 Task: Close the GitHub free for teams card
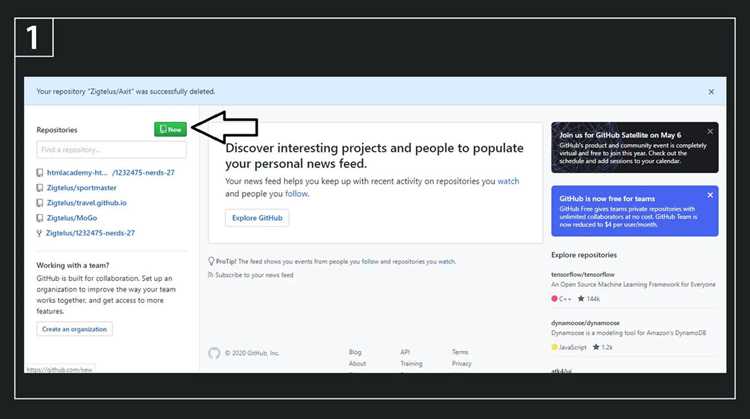click(x=710, y=195)
